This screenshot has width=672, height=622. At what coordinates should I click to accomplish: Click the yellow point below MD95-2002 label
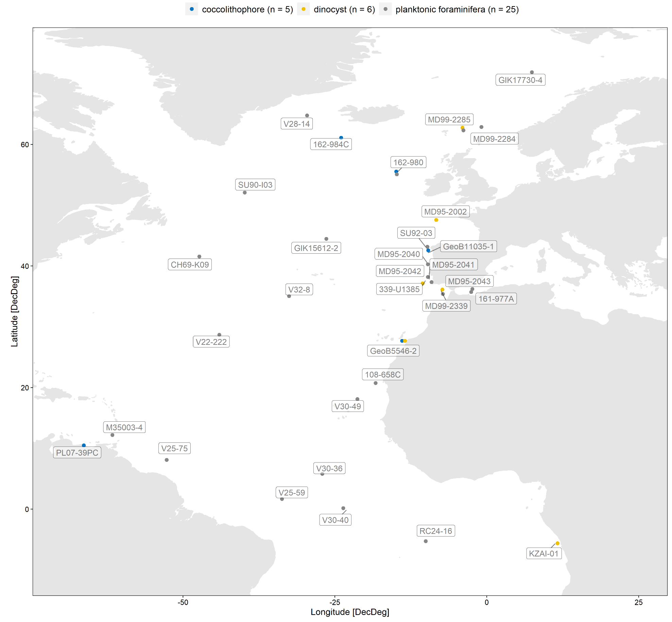pyautogui.click(x=436, y=220)
